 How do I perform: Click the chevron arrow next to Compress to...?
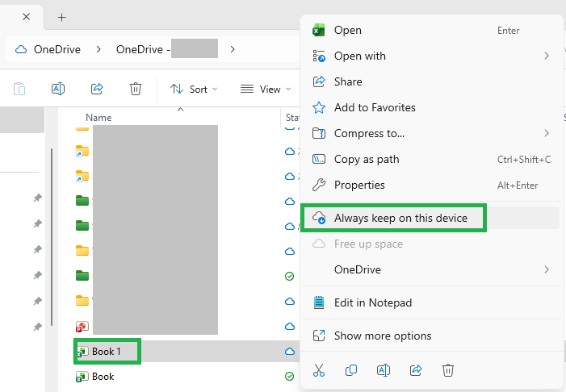547,133
